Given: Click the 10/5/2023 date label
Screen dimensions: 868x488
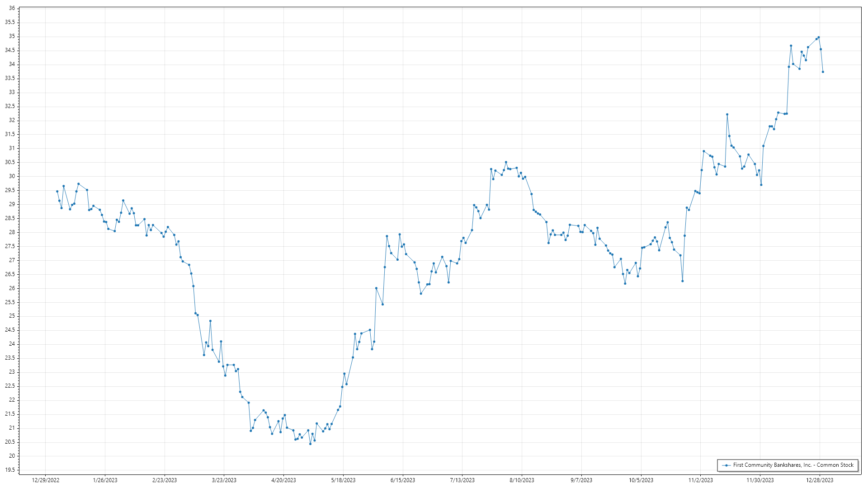Looking at the screenshot, I should [x=641, y=480].
